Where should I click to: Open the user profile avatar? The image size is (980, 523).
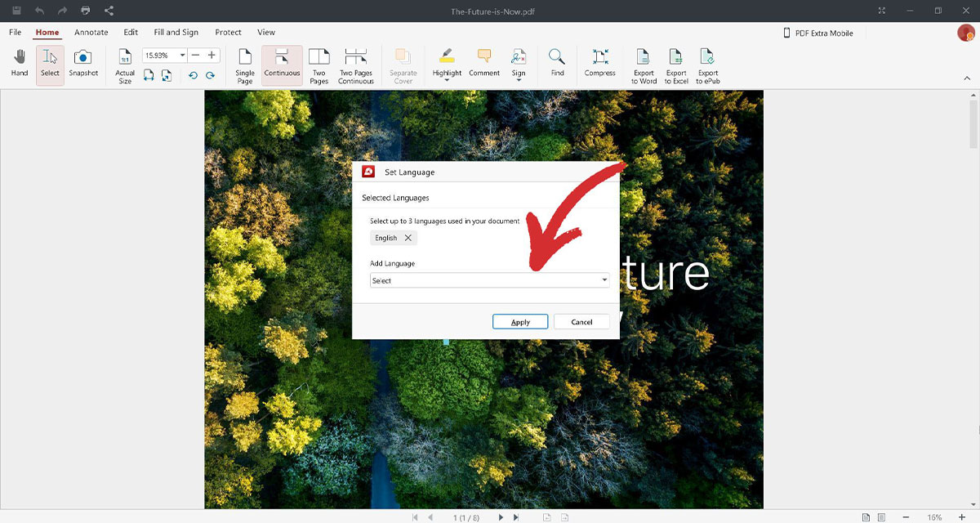966,33
